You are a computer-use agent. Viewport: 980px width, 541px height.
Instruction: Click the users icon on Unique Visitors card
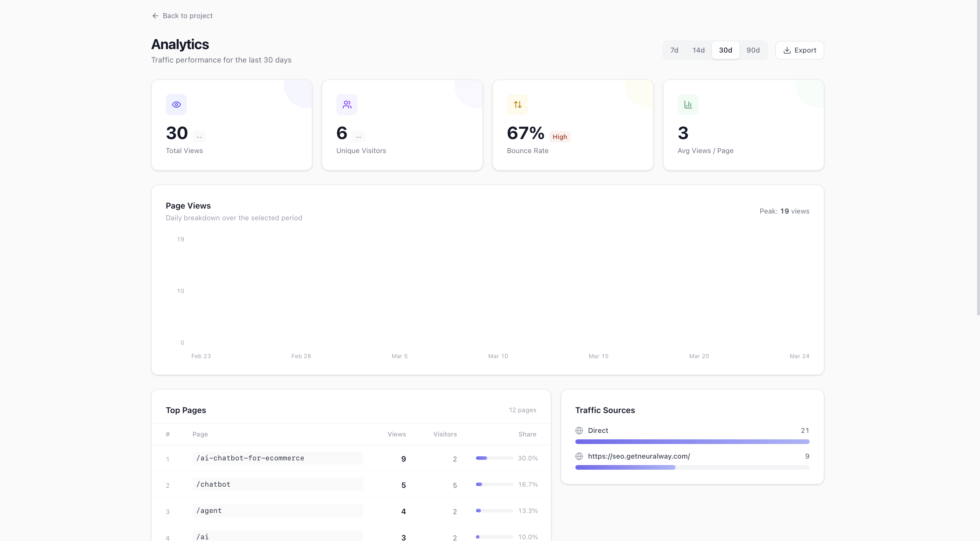click(347, 105)
